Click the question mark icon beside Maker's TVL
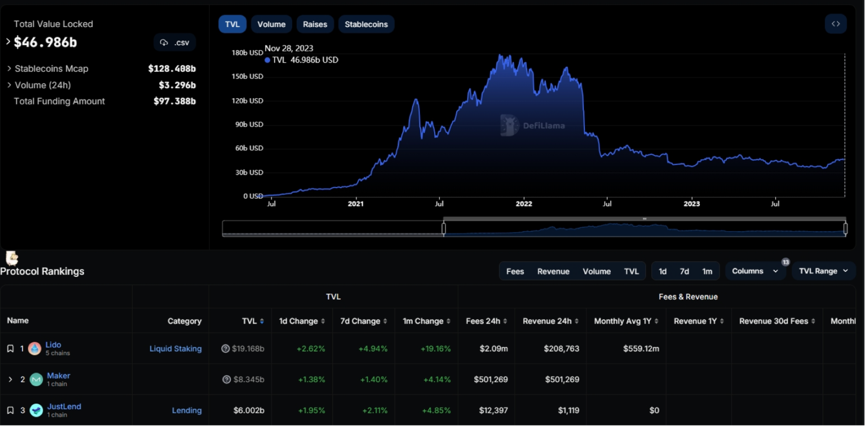 click(x=227, y=380)
